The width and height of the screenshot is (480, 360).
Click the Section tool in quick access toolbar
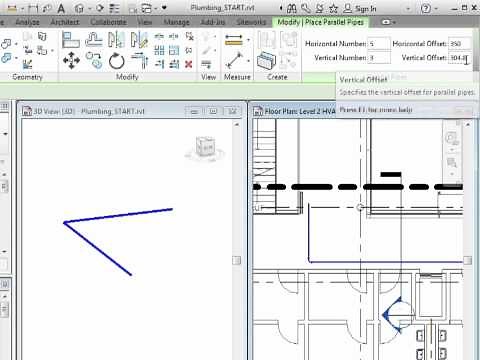[x=100, y=8]
